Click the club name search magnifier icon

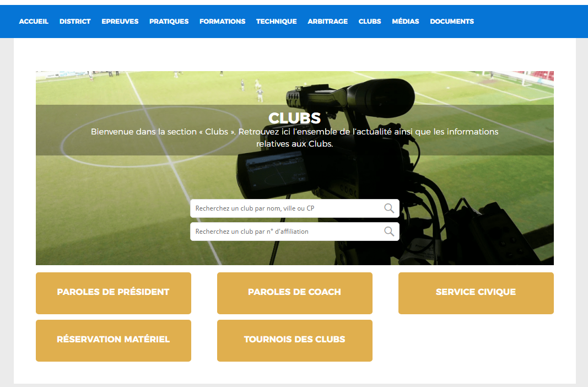coord(389,208)
